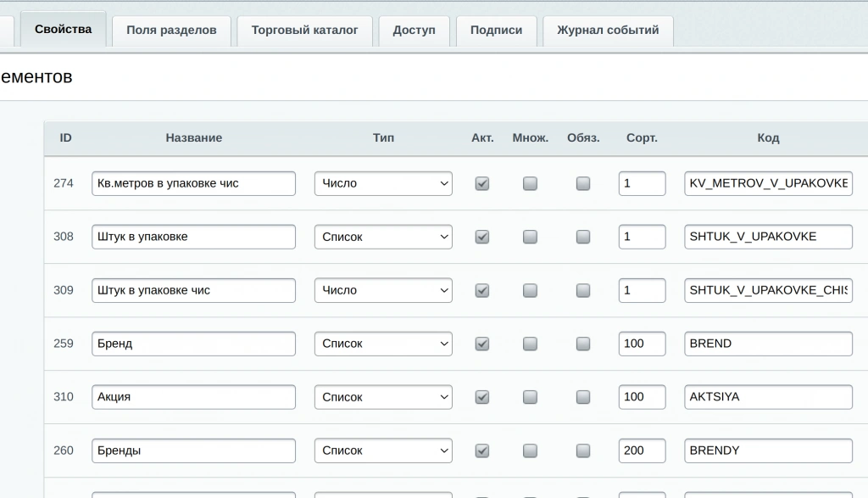868x498 pixels.
Task: Check Обяз. checkbox for row 308
Action: [x=583, y=237]
